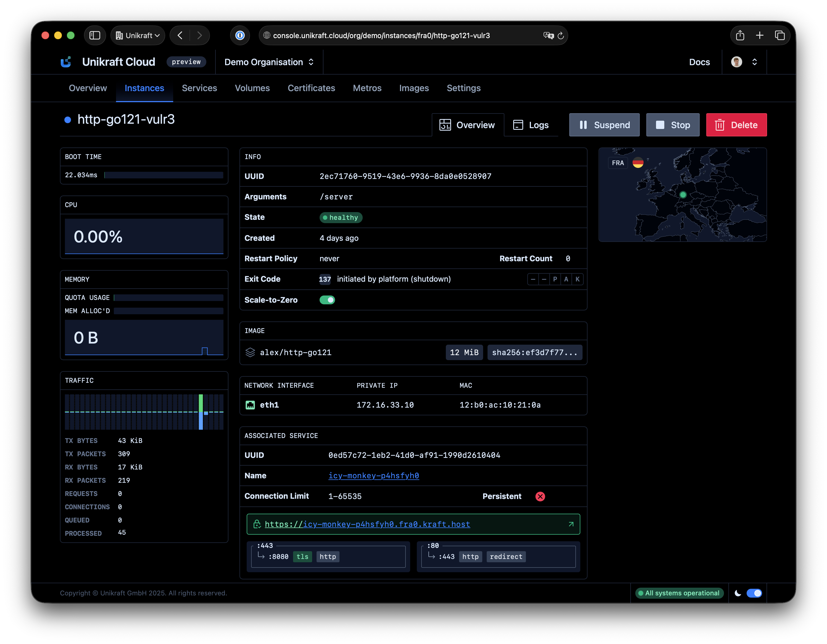Toggle the Scale-to-Zero switch
827x644 pixels.
(x=327, y=300)
